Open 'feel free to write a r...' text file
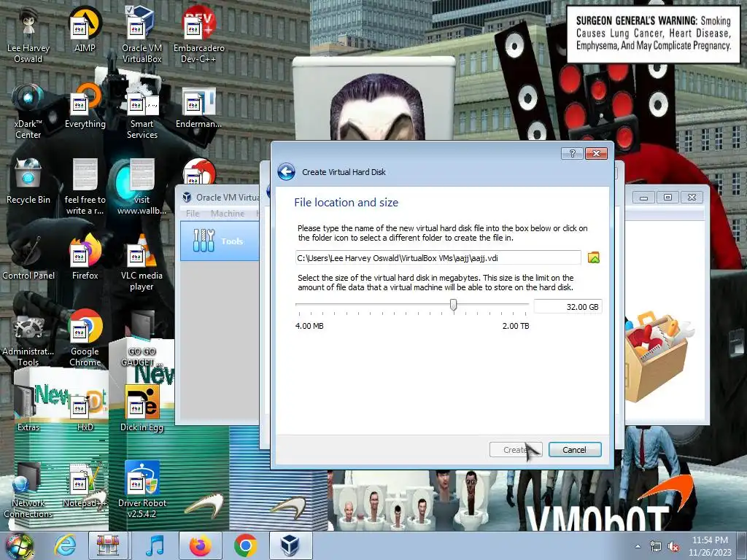Viewport: 747px width, 560px height. click(x=85, y=187)
